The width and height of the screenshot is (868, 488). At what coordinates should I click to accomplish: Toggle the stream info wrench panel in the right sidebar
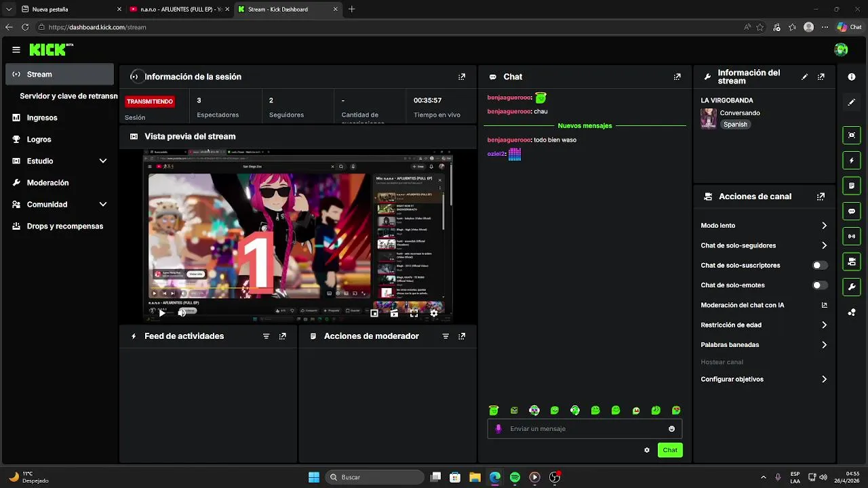[852, 287]
